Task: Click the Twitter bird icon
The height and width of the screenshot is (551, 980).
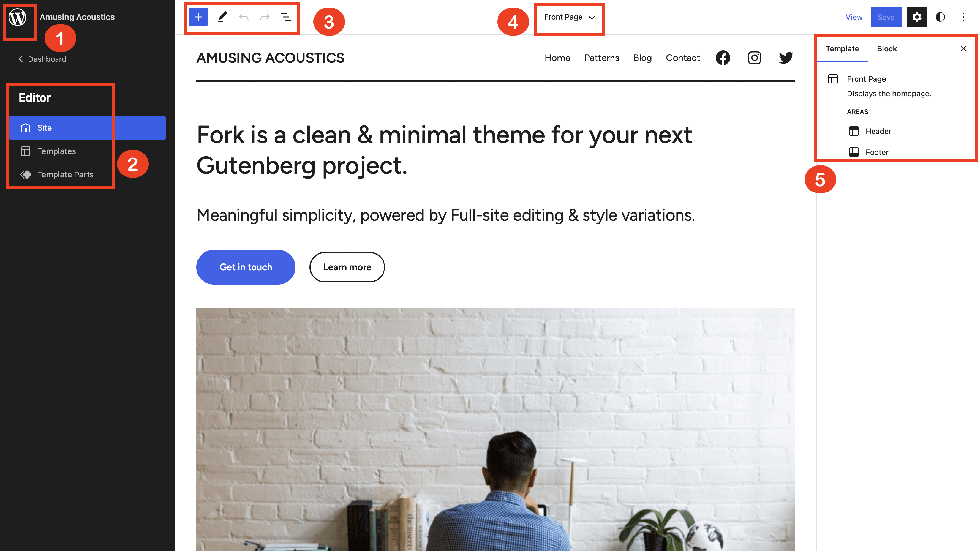Action: pyautogui.click(x=786, y=58)
